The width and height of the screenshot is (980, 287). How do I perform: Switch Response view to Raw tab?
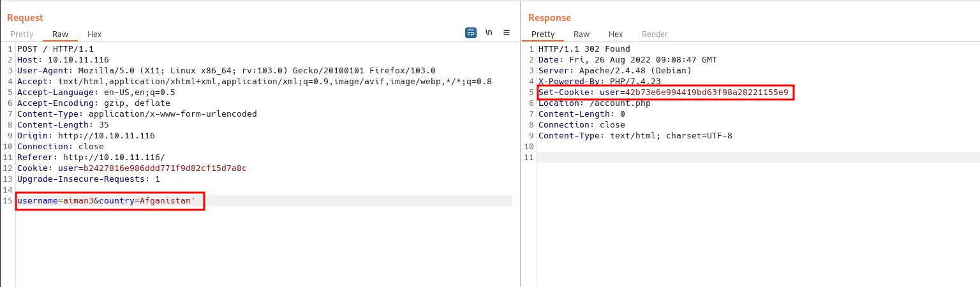point(581,34)
